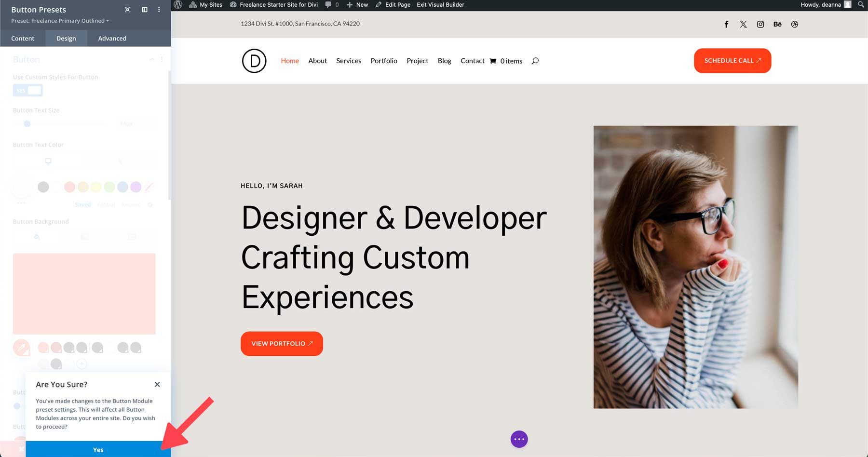Enable the hover state toggle for Button Text Color
This screenshot has width=868, height=457.
[121, 161]
